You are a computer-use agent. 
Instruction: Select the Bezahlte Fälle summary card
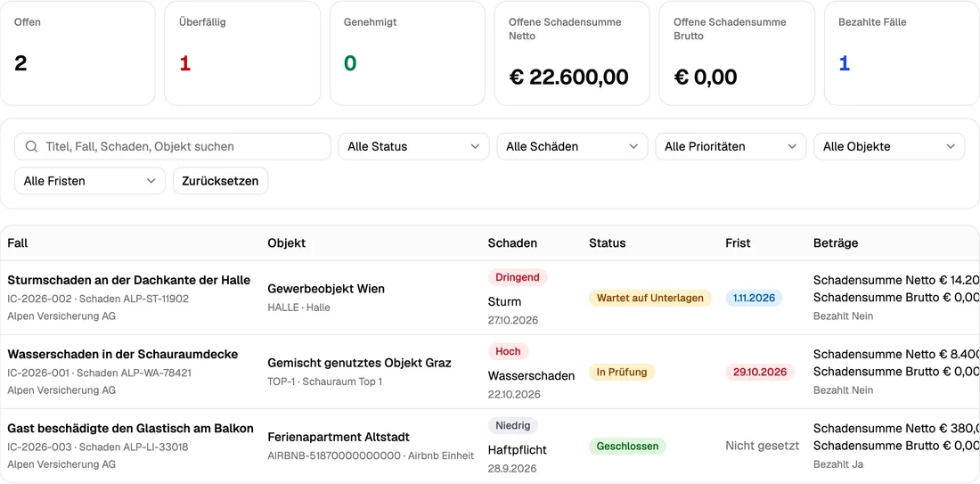[x=902, y=53]
